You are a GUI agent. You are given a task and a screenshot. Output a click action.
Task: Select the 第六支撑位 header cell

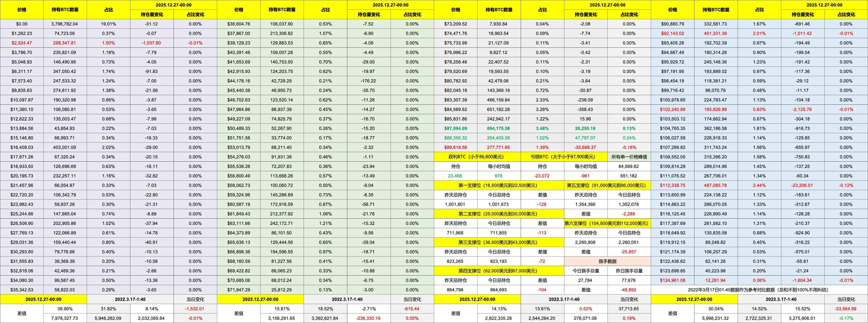(607, 223)
